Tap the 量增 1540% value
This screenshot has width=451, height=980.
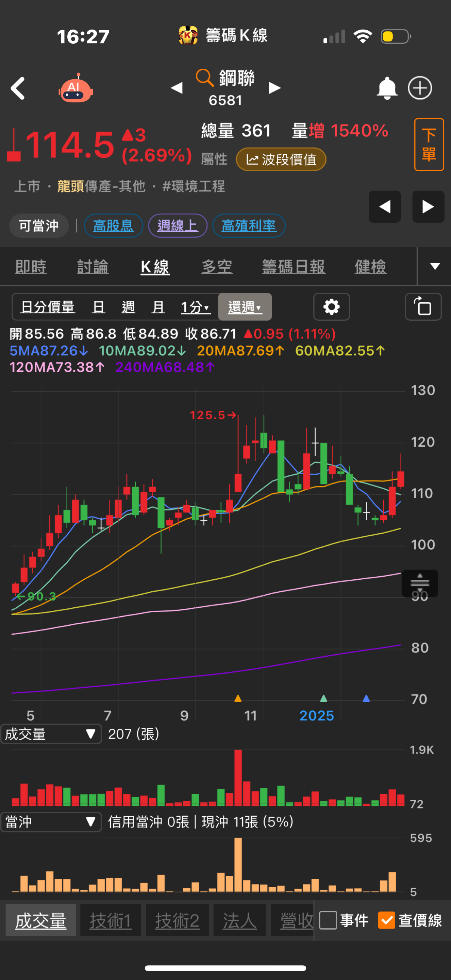340,130
